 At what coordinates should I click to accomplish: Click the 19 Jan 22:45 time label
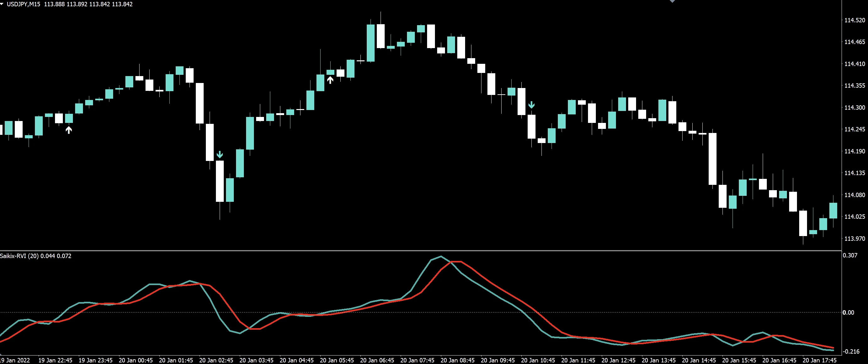[x=55, y=360]
